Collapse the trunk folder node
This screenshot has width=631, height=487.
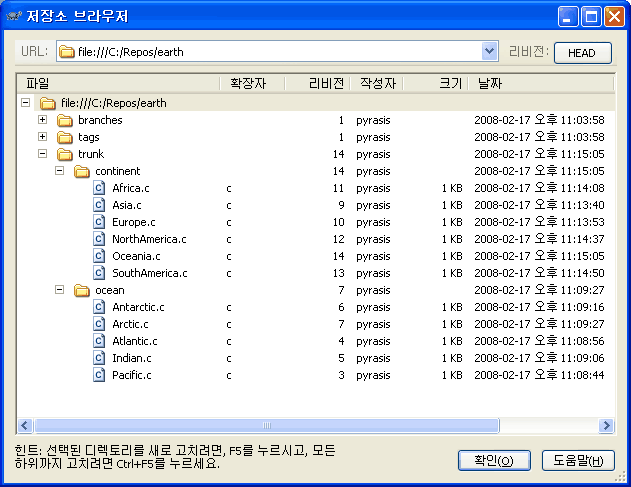click(43, 154)
